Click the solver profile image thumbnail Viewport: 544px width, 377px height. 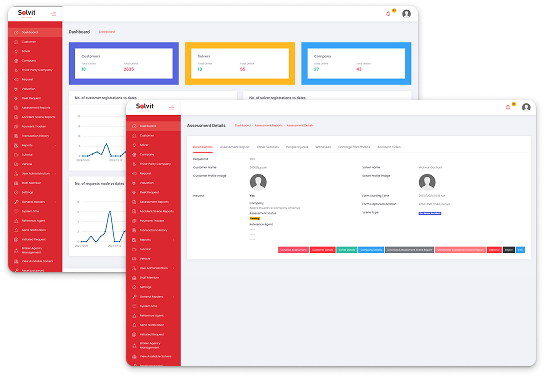click(x=427, y=182)
